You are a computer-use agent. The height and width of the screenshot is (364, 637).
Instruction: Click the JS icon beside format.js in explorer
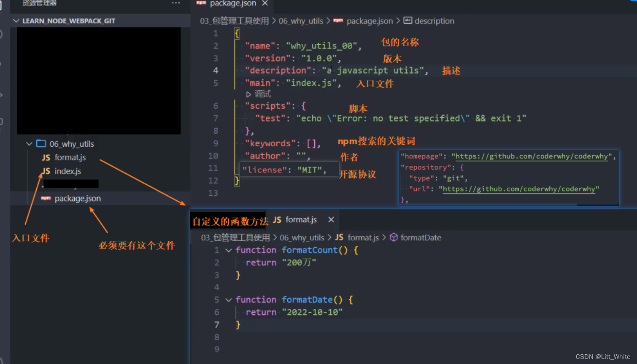pyautogui.click(x=46, y=158)
